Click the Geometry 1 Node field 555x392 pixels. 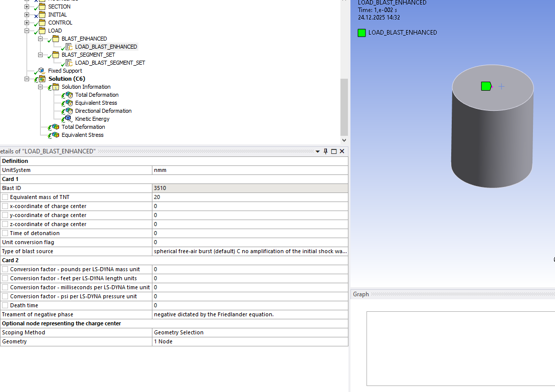click(250, 341)
